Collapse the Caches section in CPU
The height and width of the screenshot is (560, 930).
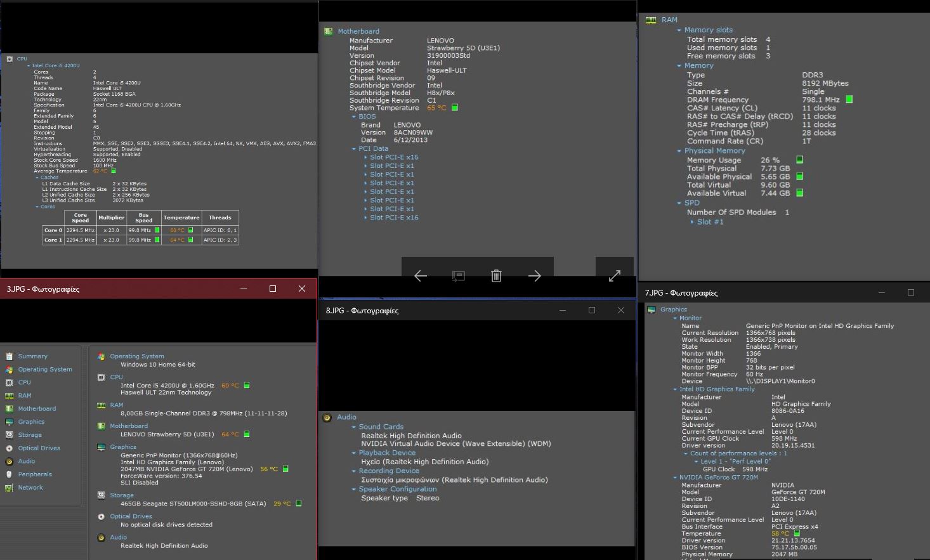click(x=37, y=178)
